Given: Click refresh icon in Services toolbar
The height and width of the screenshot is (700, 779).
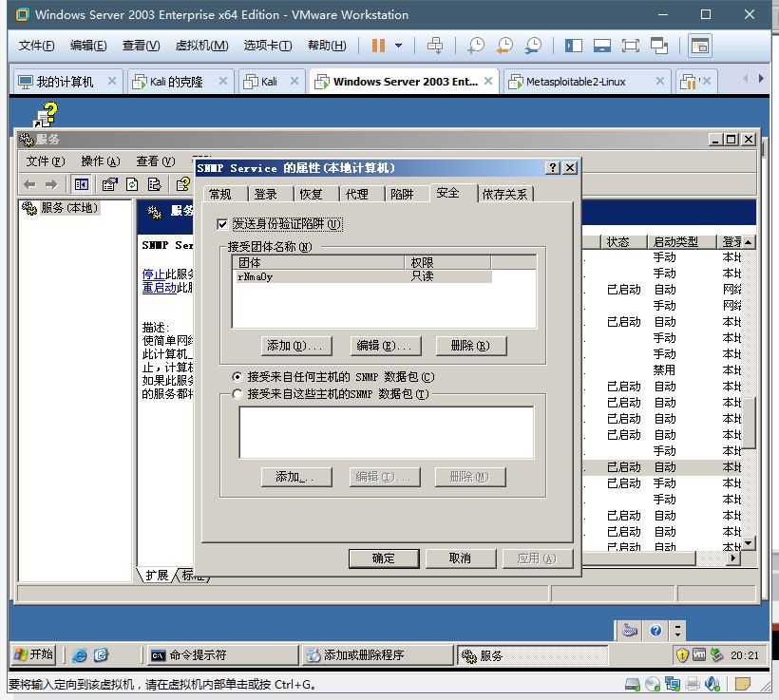Looking at the screenshot, I should click(132, 185).
